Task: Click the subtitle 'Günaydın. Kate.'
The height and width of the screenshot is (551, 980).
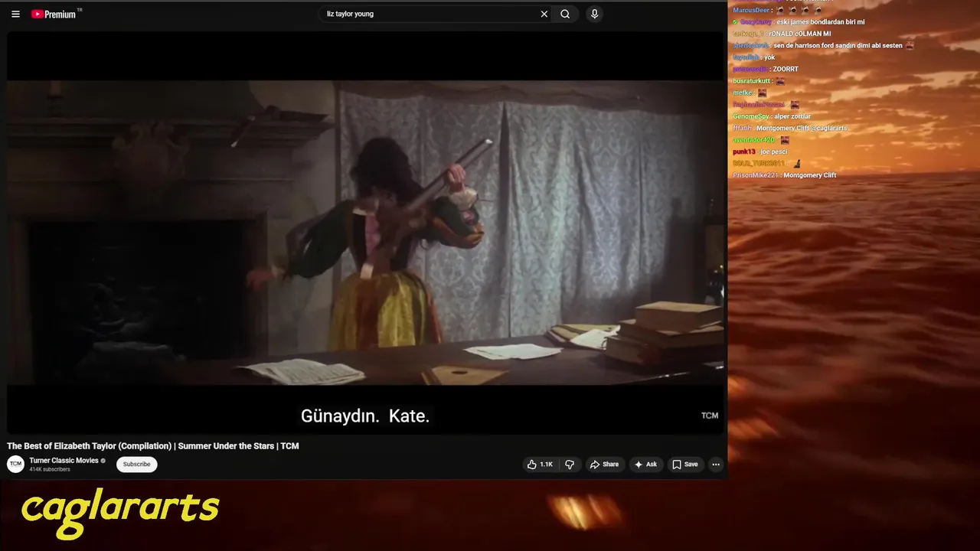Action: pos(365,416)
